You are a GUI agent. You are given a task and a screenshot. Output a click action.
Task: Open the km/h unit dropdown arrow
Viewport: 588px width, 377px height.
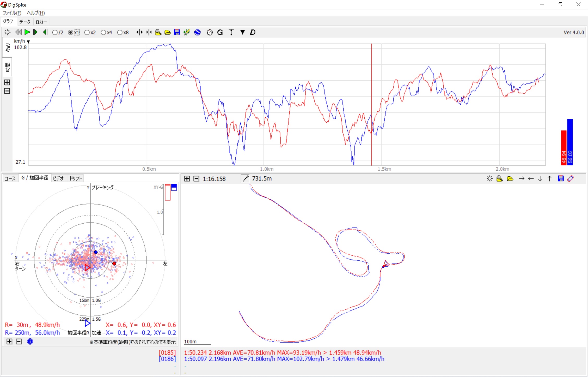tap(28, 42)
